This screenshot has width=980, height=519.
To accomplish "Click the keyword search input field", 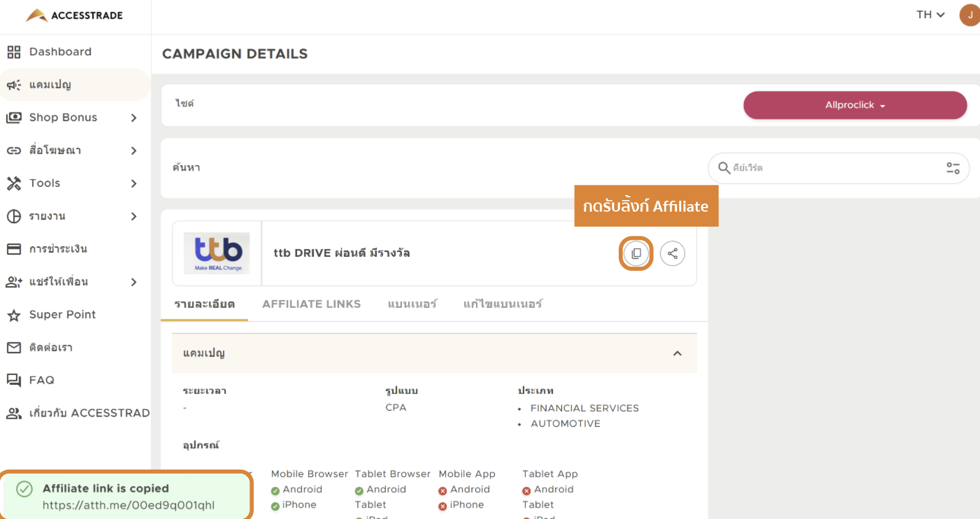I will point(834,168).
